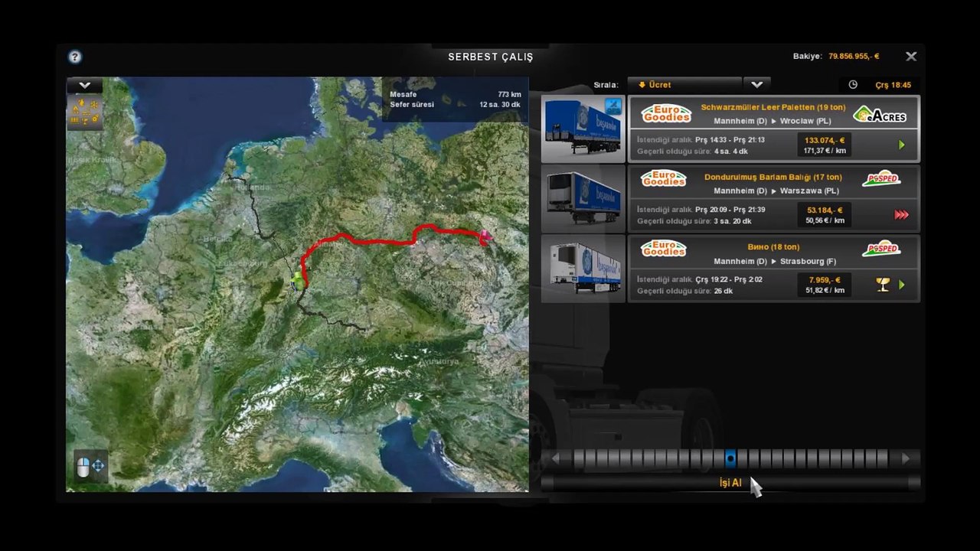
Task: Click red triple-arrow urgency icon in Warszawa job
Action: tap(901, 215)
